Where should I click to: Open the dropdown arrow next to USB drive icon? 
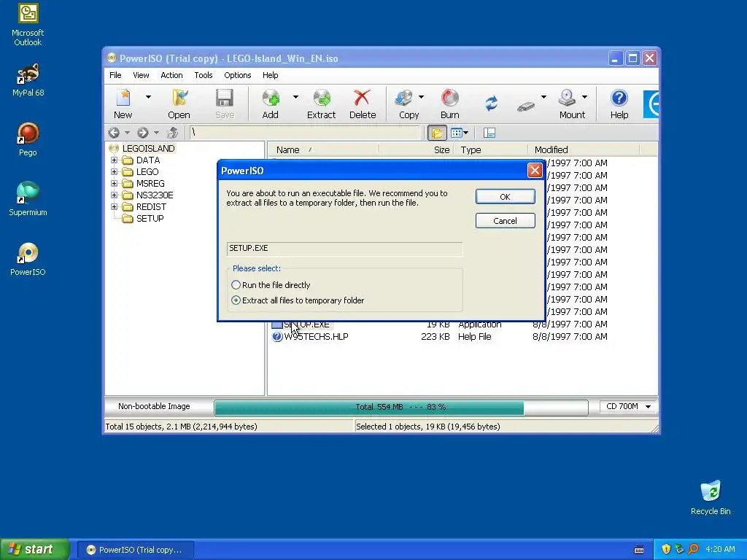click(543, 97)
